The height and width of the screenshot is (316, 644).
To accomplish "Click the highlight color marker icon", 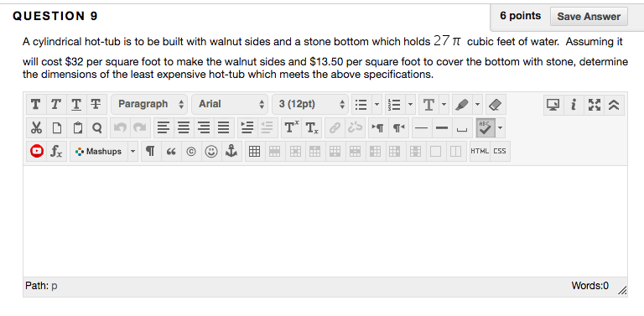I will coord(462,105).
